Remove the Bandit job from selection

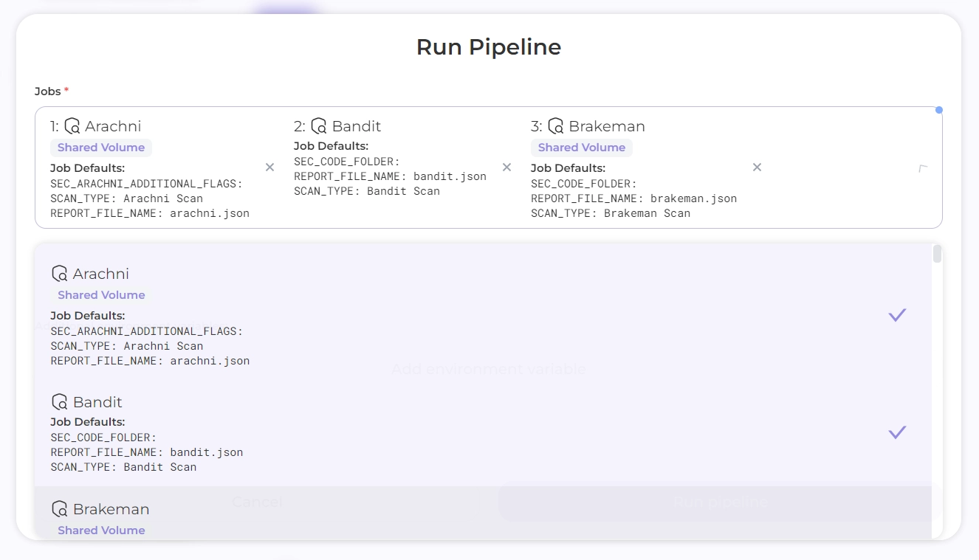click(506, 167)
